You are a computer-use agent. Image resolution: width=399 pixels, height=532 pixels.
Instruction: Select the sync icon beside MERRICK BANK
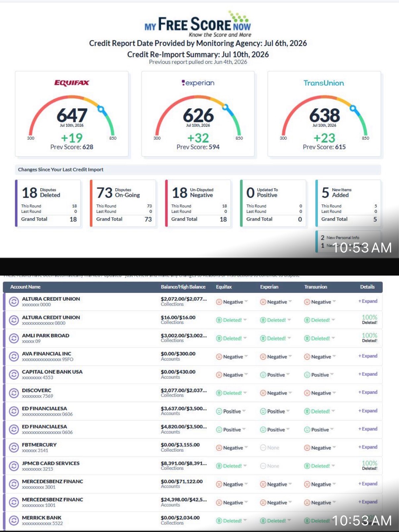(x=14, y=520)
